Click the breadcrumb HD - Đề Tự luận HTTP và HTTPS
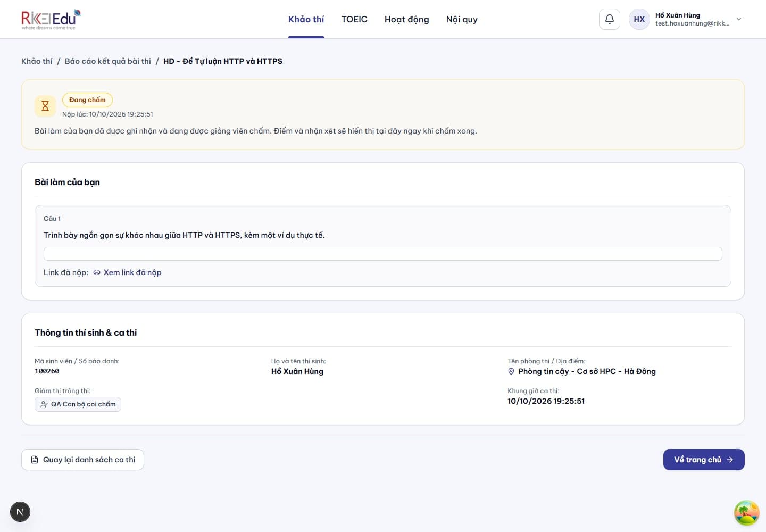Image resolution: width=766 pixels, height=532 pixels. [x=223, y=61]
